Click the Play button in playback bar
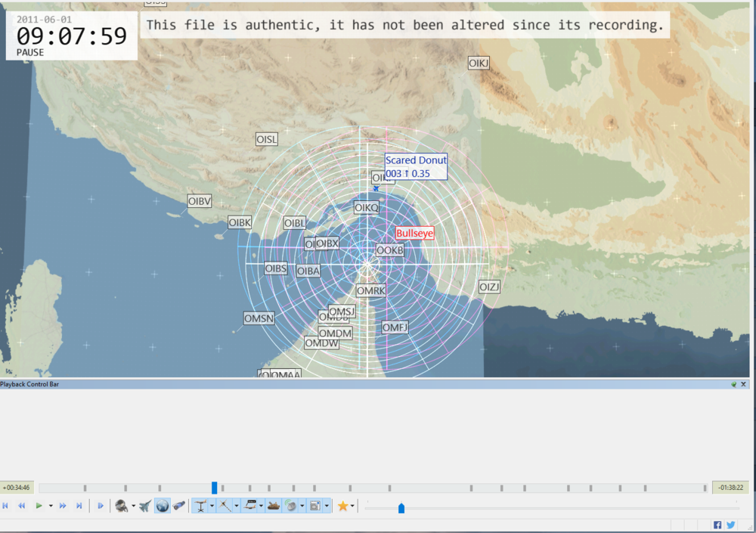 [x=39, y=506]
